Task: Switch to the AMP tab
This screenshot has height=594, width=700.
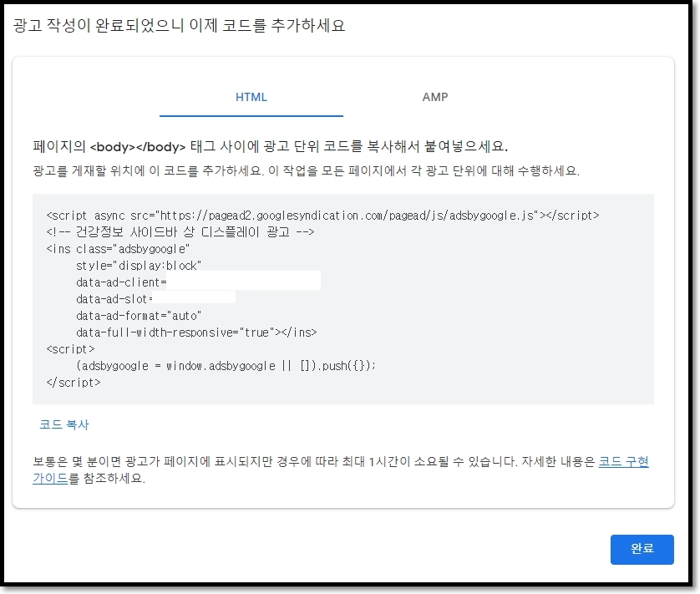Action: (x=435, y=98)
